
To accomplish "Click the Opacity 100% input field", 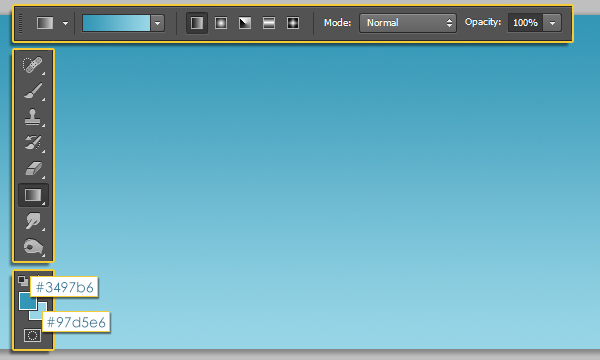I will (x=526, y=23).
